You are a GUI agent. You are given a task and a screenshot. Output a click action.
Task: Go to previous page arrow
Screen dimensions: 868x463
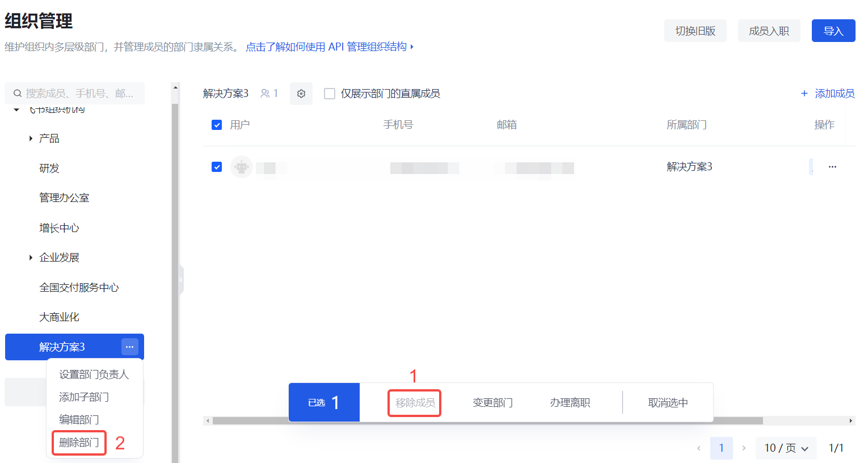coord(698,448)
